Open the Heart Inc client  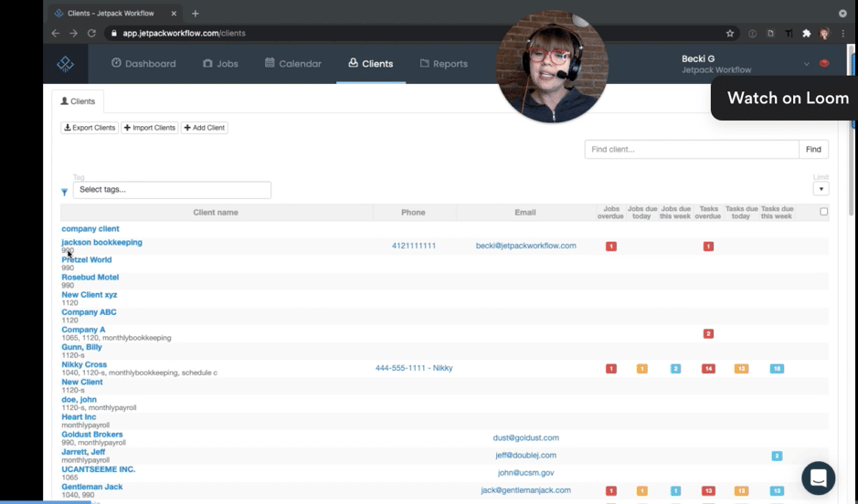(79, 417)
